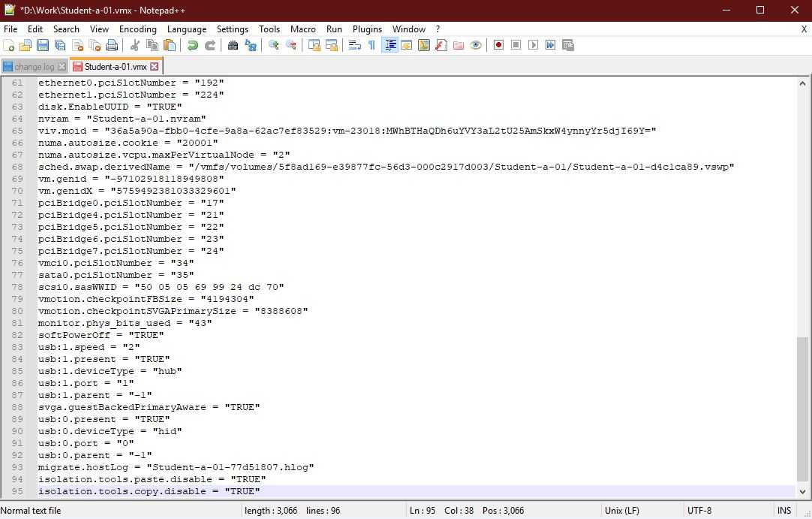Click Unix (LF) in the status bar

pyautogui.click(x=621, y=511)
